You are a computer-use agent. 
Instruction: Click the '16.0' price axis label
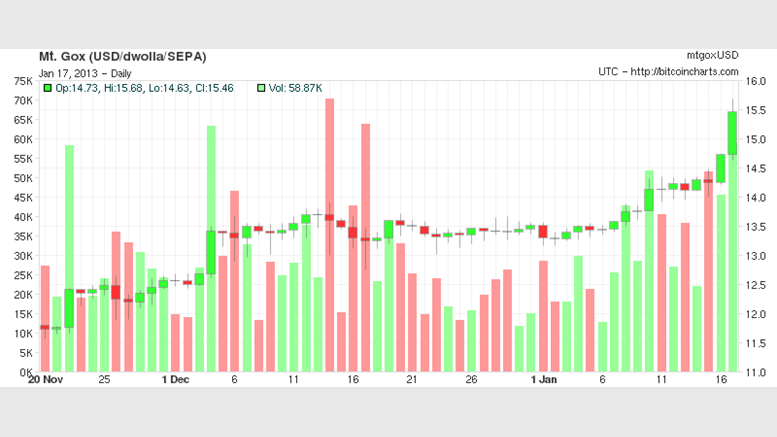click(756, 81)
